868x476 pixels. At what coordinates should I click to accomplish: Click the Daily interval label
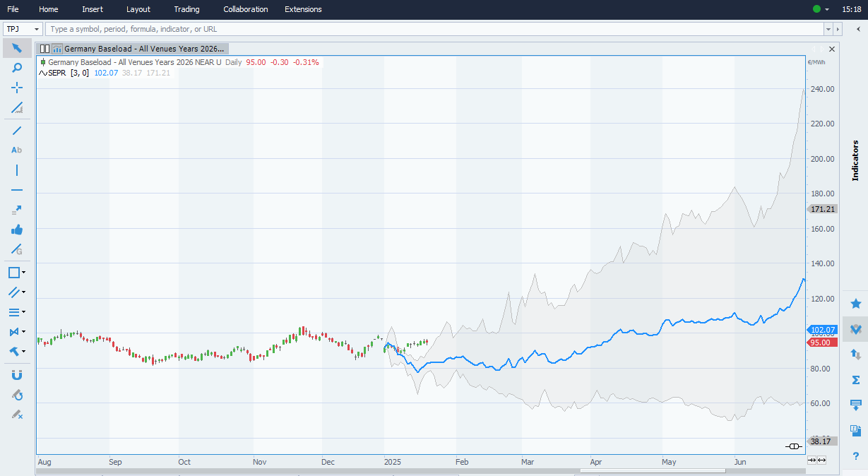point(233,62)
